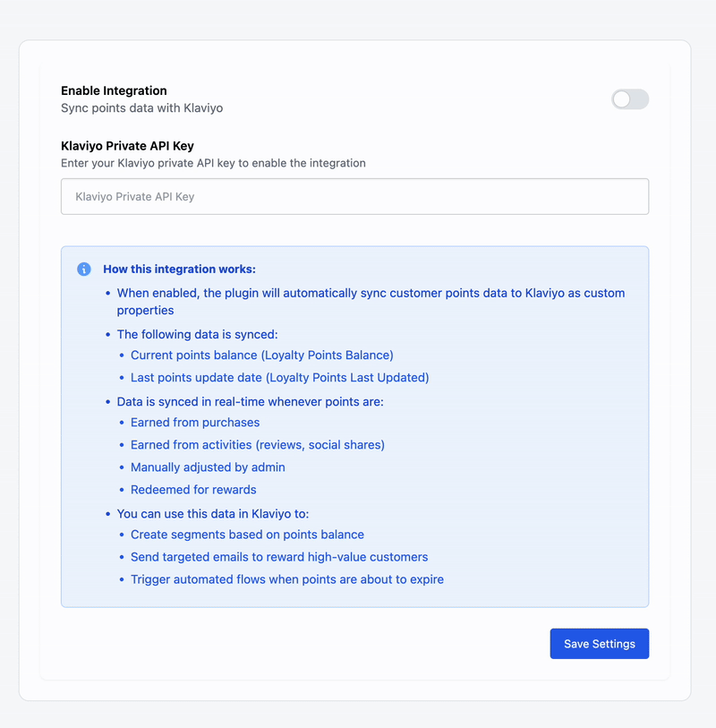This screenshot has height=728, width=716.
Task: Click the "Create segments based on points balance" item
Action: pyautogui.click(x=247, y=535)
